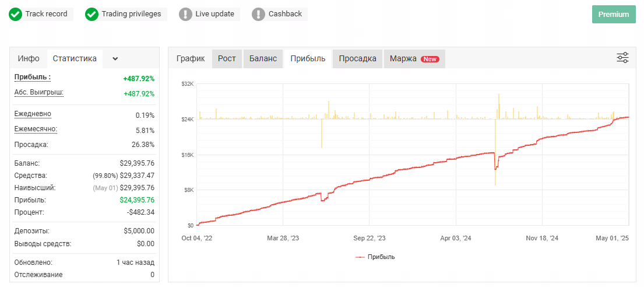Viewport: 644px width, 287px height.
Task: Click the Прибыль legend line marker
Action: [360, 257]
